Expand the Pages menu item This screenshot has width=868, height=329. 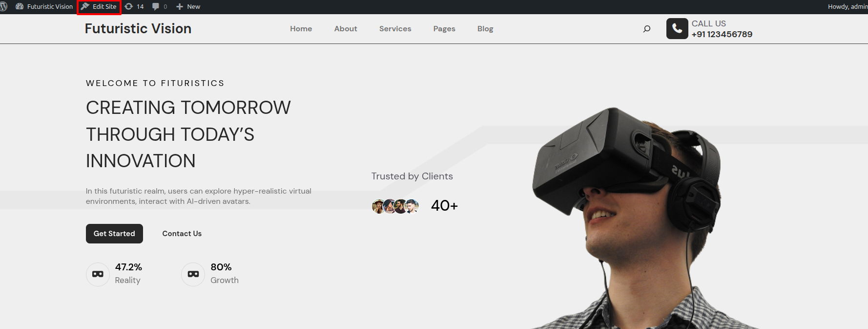(444, 29)
